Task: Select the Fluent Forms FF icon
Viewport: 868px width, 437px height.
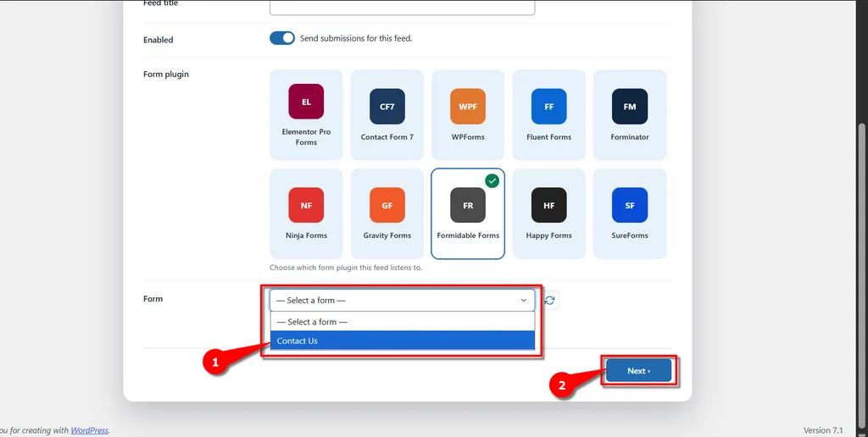Action: (x=548, y=106)
